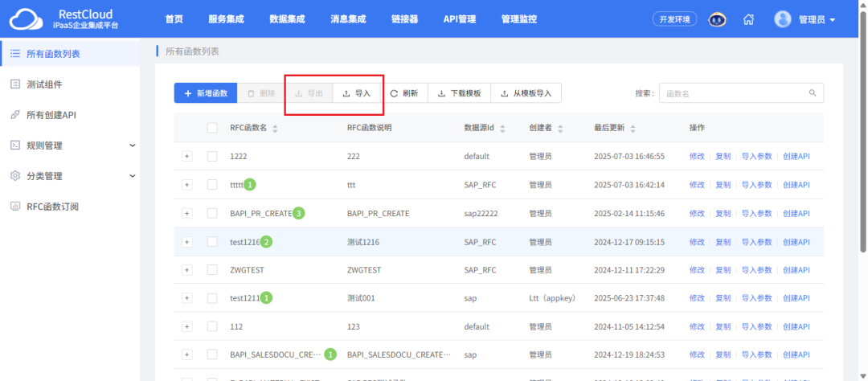
Task: Open the robot assistant icon
Action: pyautogui.click(x=718, y=19)
